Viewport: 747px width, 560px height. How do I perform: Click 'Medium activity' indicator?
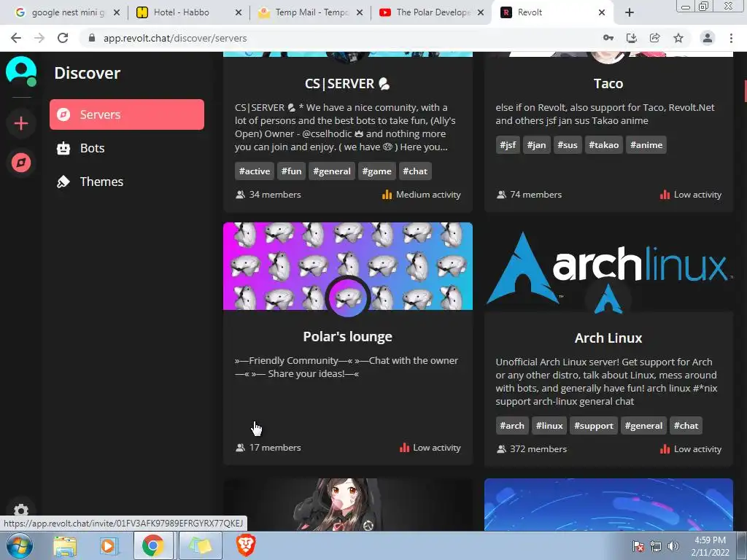(422, 195)
